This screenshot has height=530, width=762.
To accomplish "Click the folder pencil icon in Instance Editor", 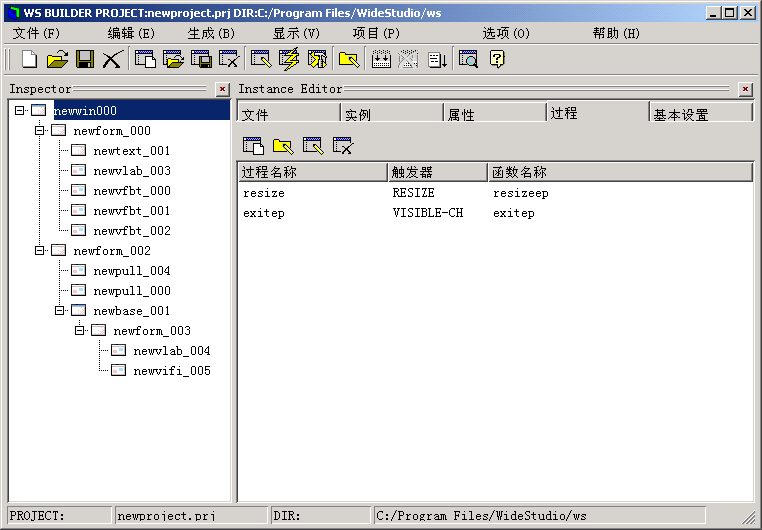I will [x=283, y=145].
